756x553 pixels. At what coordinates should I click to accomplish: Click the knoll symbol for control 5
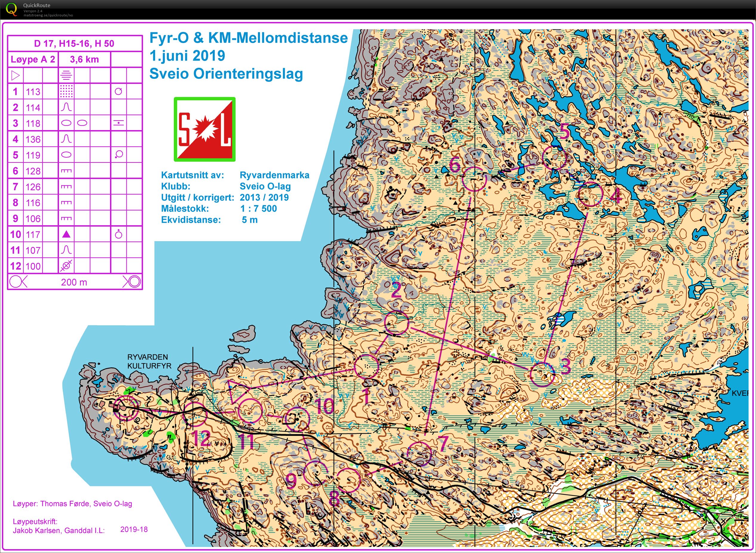(x=67, y=155)
